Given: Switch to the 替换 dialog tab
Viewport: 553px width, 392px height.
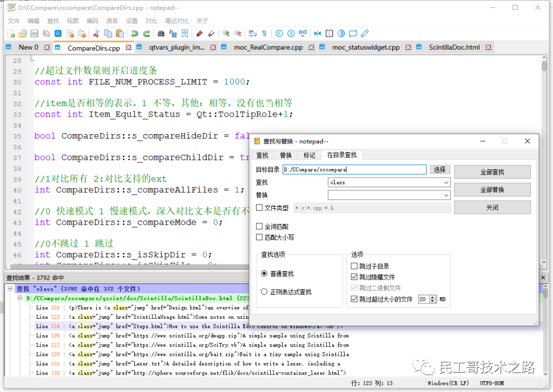Looking at the screenshot, I should tap(286, 155).
